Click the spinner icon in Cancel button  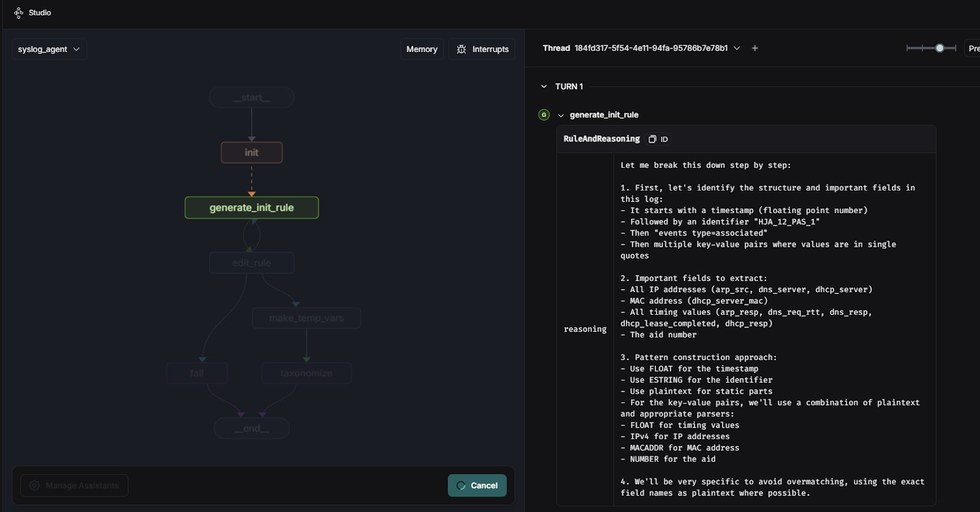pos(461,486)
